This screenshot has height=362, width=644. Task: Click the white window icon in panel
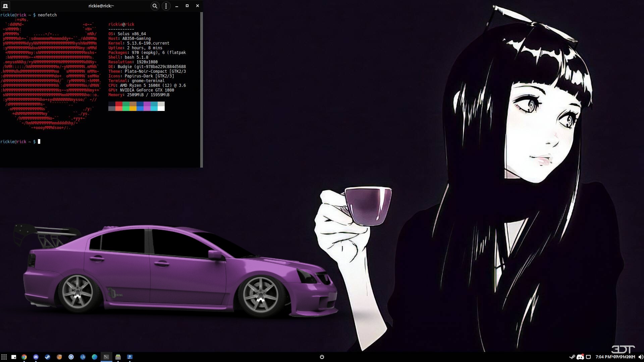tap(14, 357)
